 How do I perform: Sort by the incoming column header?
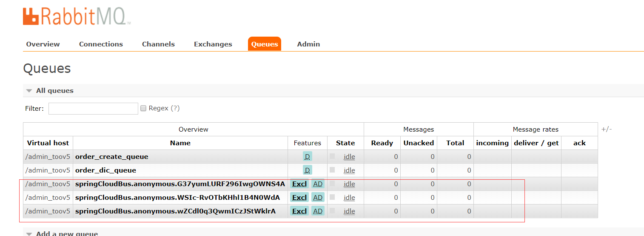(x=492, y=143)
